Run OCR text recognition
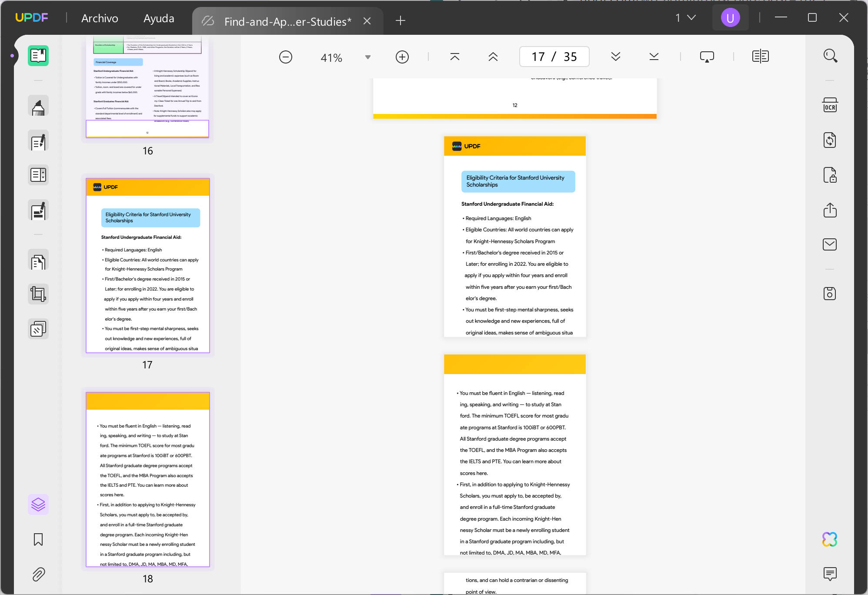The image size is (868, 595). [830, 105]
